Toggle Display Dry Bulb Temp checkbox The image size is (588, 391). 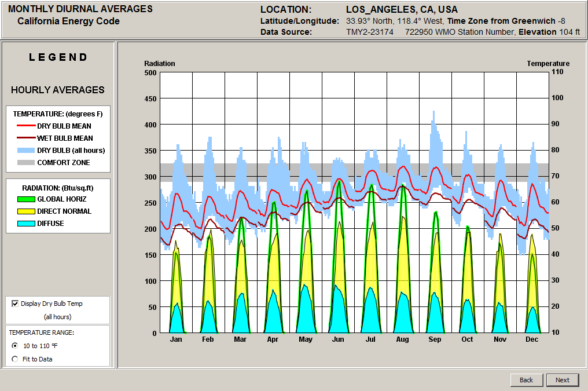[15, 304]
